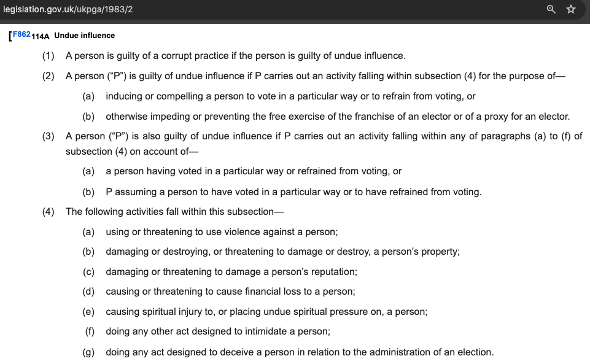Click the "Undue influence" section heading
Screen dimensions: 590x364
coord(84,36)
